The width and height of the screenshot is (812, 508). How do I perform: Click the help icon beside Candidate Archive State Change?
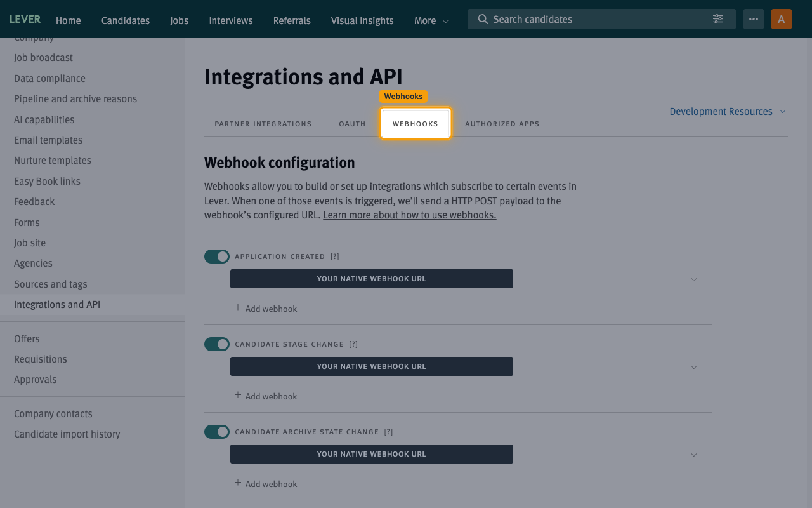tap(388, 432)
